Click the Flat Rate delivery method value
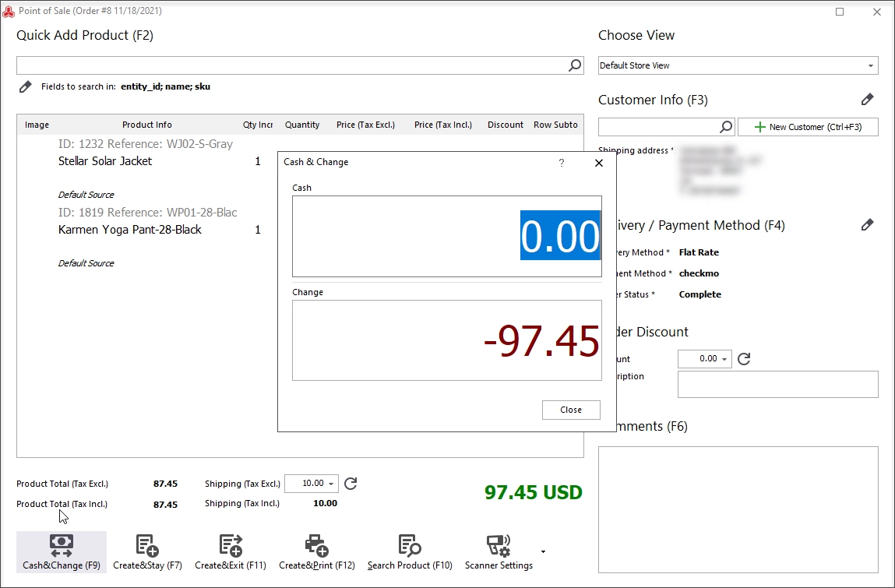This screenshot has height=588, width=895. click(x=699, y=252)
